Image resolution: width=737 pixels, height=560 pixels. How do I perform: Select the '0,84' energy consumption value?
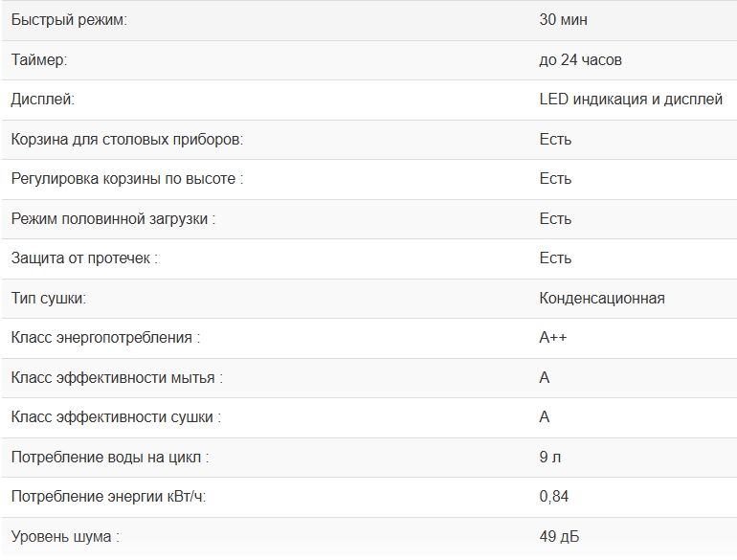coord(554,497)
